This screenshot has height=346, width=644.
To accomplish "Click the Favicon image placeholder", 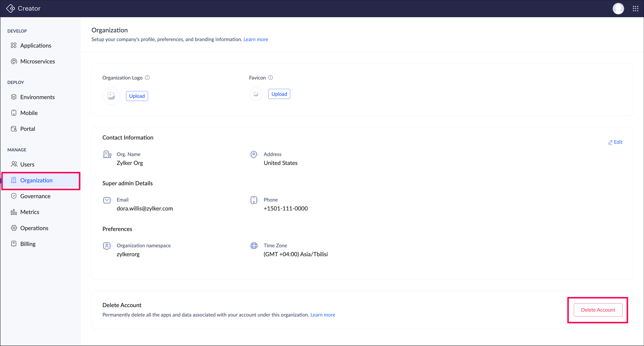I will [x=256, y=94].
